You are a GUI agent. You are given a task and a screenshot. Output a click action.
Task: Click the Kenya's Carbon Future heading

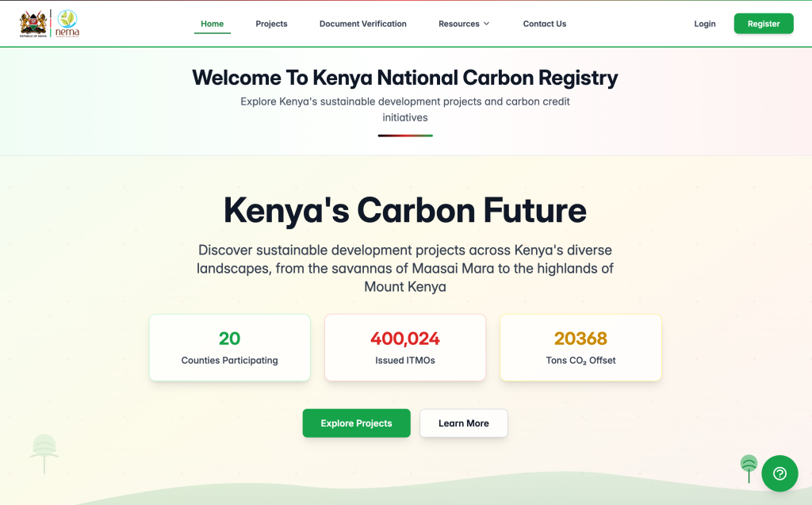(405, 211)
